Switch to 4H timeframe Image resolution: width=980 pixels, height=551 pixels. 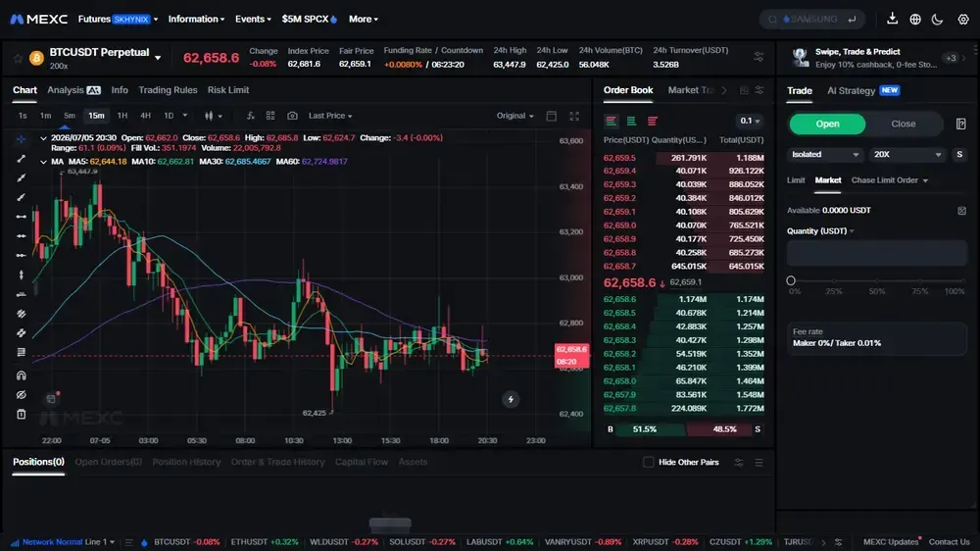coord(146,116)
